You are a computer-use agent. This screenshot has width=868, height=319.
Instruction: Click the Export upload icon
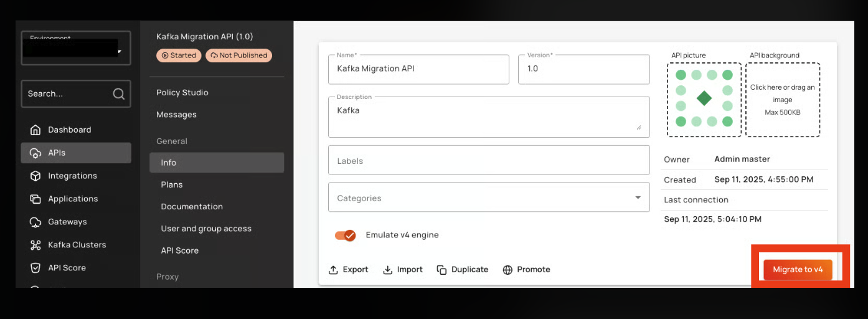tap(334, 270)
